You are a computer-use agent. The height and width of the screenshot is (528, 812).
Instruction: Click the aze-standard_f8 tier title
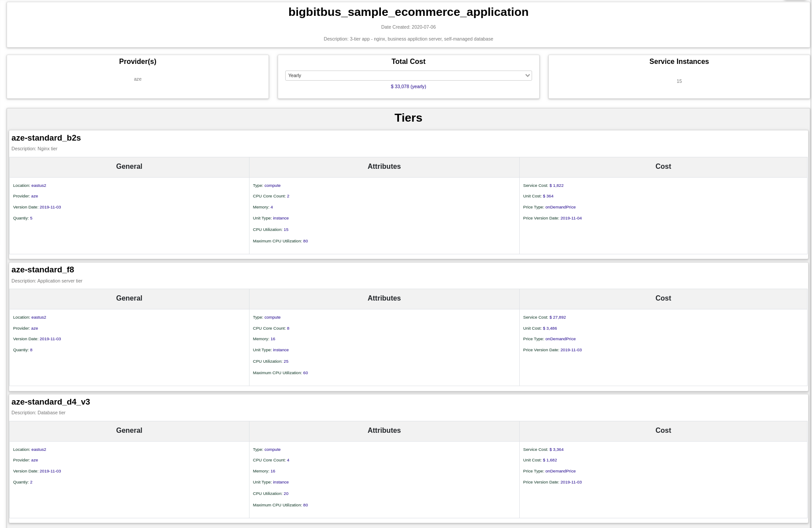tap(43, 270)
